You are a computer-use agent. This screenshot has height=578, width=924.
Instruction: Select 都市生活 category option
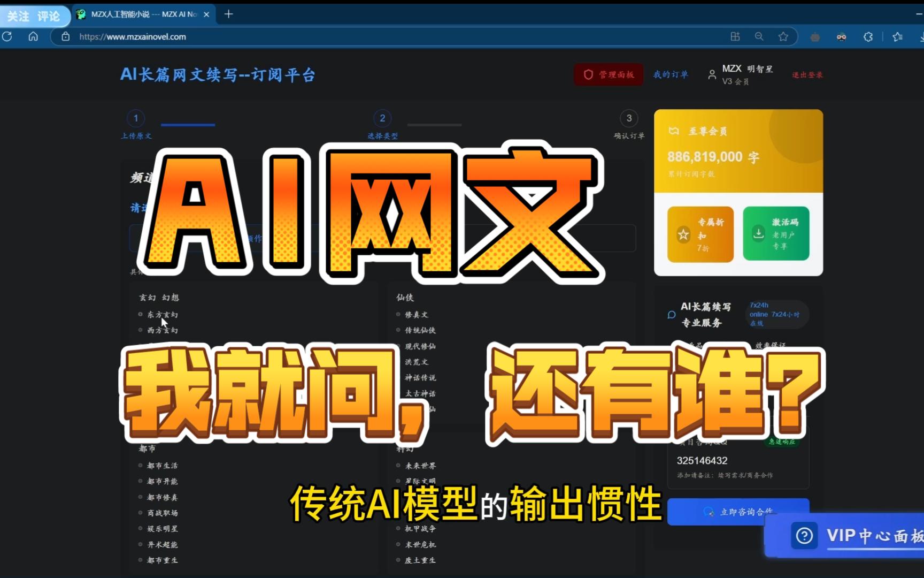(x=158, y=466)
